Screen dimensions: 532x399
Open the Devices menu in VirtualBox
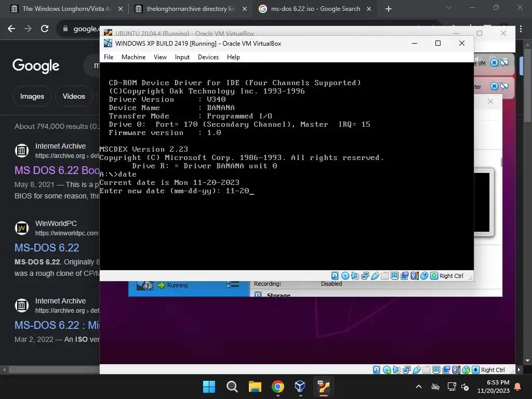208,57
